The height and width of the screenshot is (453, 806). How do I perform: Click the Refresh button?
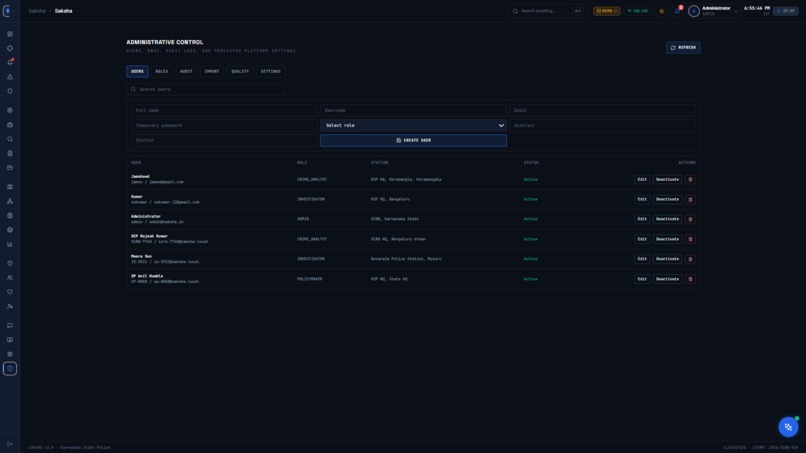point(683,47)
